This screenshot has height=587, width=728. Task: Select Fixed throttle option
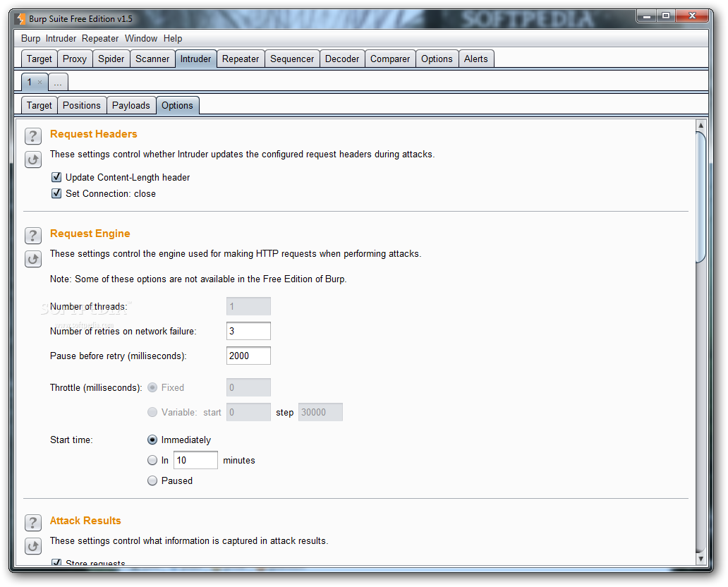pyautogui.click(x=152, y=387)
